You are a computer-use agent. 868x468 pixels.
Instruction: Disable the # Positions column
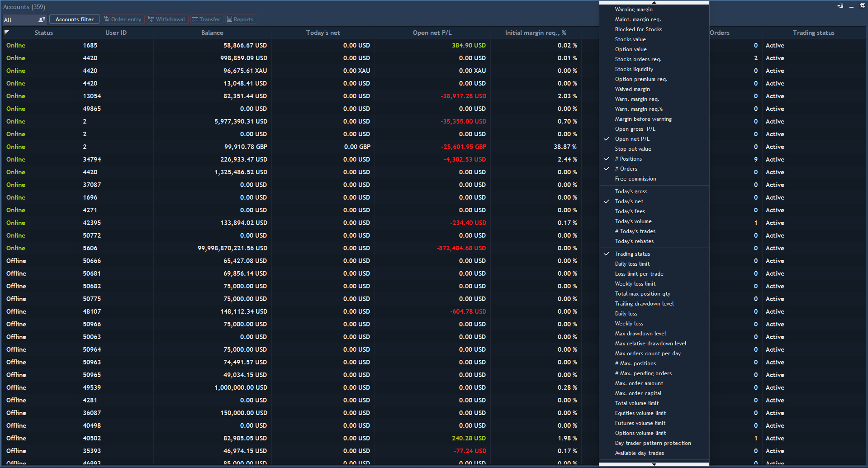(x=628, y=158)
